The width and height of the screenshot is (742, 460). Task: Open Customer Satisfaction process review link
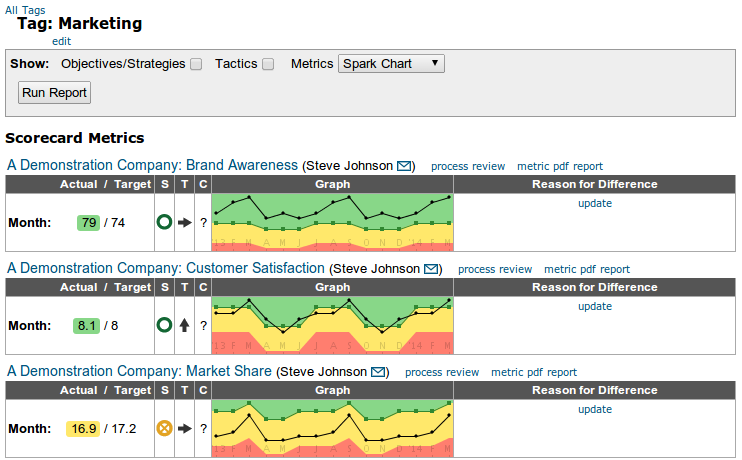coord(495,269)
